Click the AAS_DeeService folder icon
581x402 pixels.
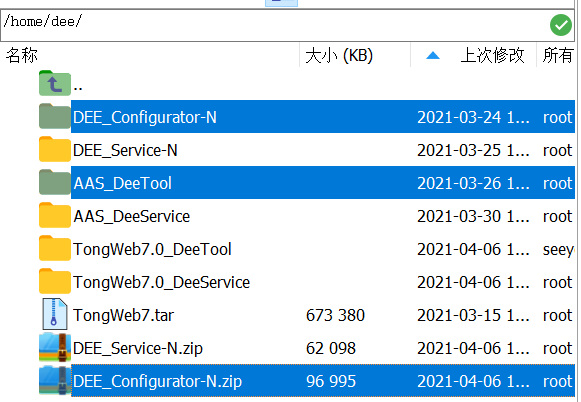(x=54, y=215)
